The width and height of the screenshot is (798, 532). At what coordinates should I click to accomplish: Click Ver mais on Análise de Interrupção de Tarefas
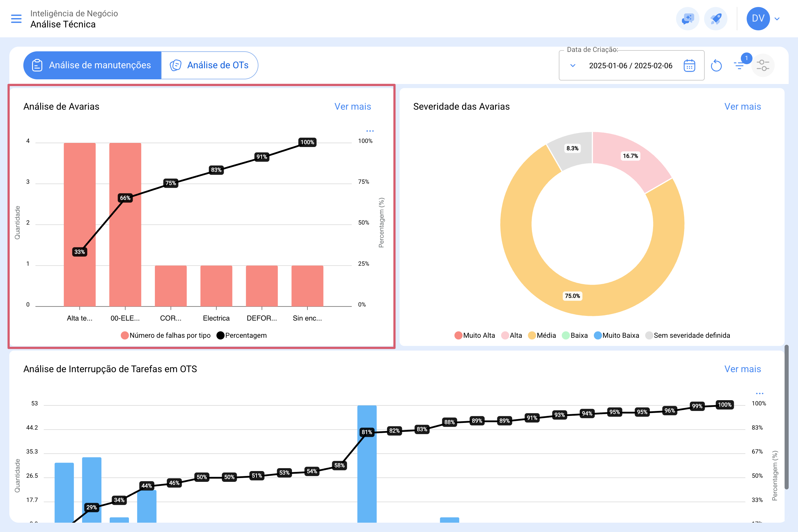(x=742, y=369)
